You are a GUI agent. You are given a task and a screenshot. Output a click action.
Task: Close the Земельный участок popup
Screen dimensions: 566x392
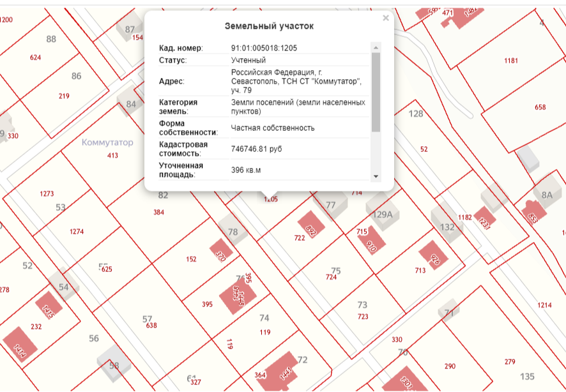[x=385, y=19]
